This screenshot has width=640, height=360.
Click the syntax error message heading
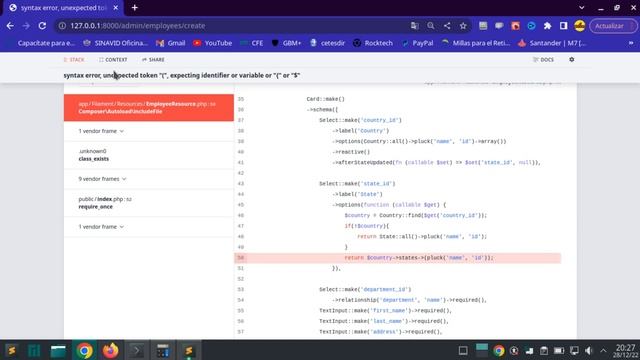pyautogui.click(x=182, y=76)
